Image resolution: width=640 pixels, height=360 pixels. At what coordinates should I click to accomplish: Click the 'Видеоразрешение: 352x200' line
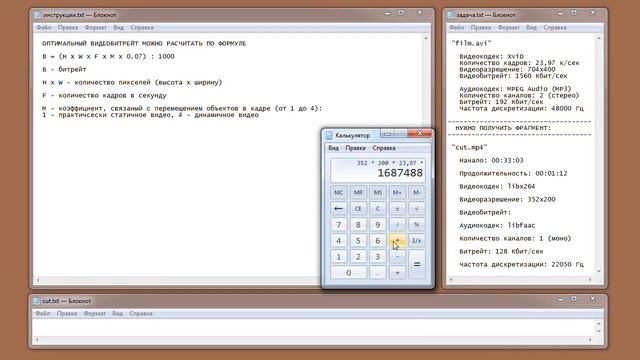[507, 200]
